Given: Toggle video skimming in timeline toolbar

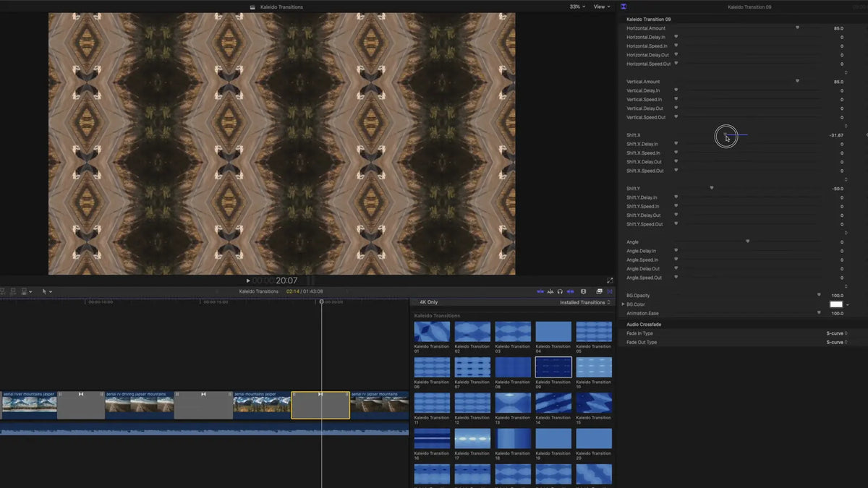Looking at the screenshot, I should pos(540,291).
